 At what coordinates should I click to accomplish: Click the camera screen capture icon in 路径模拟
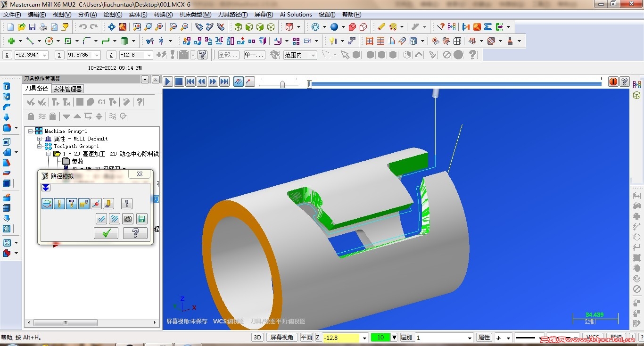point(128,219)
